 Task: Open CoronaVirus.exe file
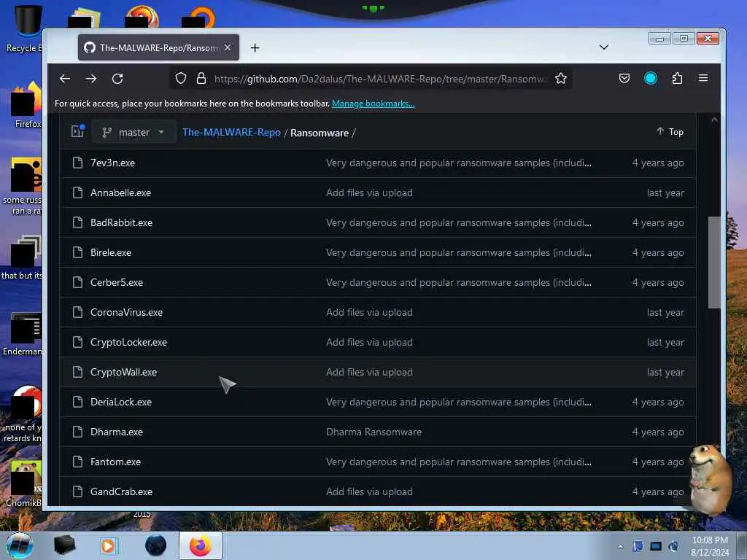126,312
